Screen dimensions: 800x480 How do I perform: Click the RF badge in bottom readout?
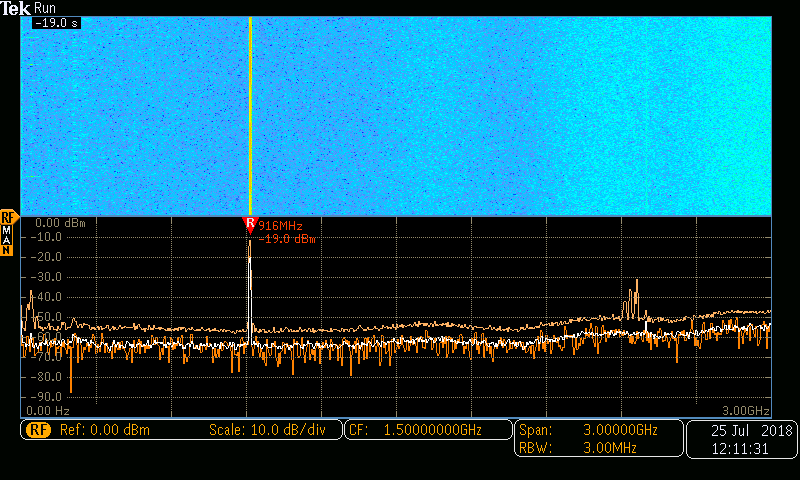[38, 430]
